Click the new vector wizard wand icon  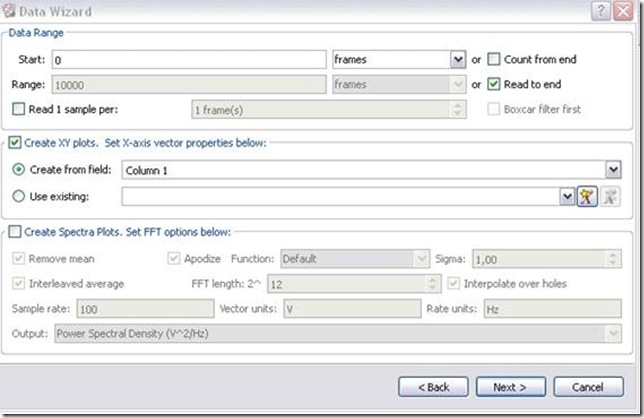click(587, 197)
